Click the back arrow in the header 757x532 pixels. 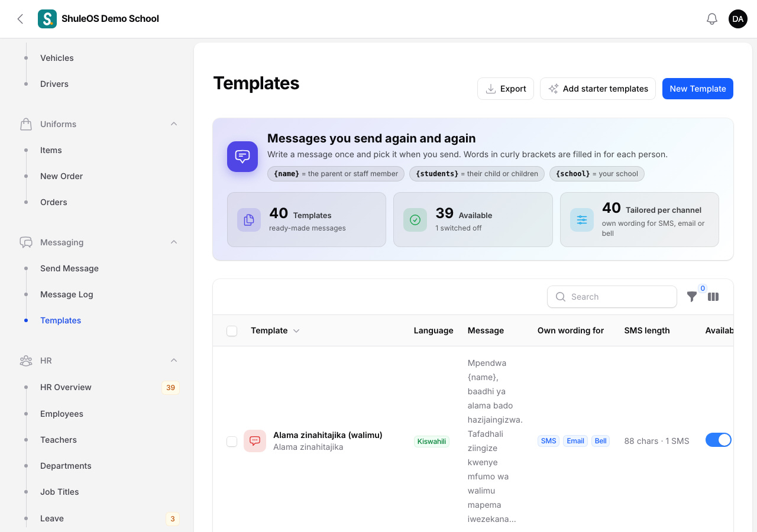pyautogui.click(x=20, y=19)
